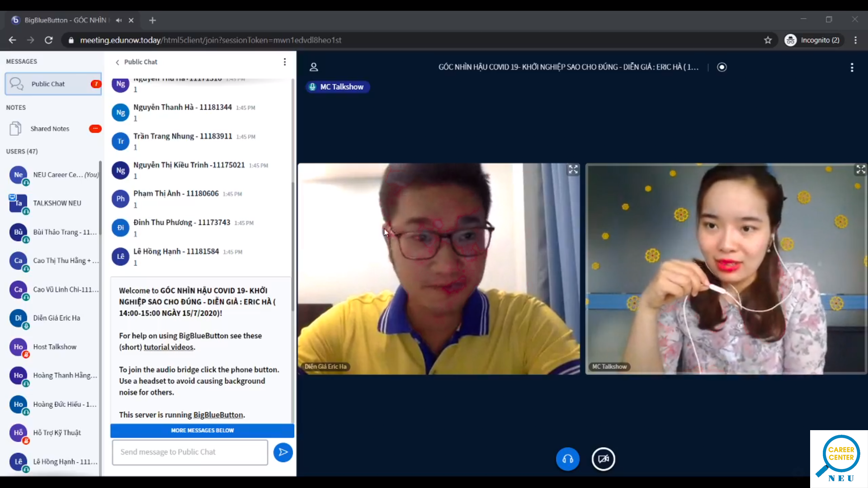Close the BigBlueButton browser tab
868x488 pixels.
click(x=131, y=20)
